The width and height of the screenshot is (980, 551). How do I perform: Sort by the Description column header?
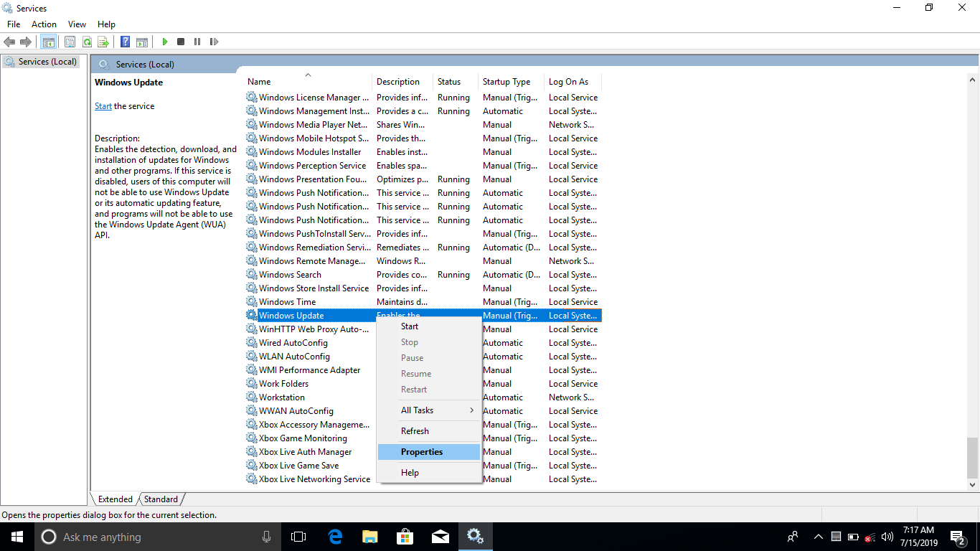(x=402, y=82)
